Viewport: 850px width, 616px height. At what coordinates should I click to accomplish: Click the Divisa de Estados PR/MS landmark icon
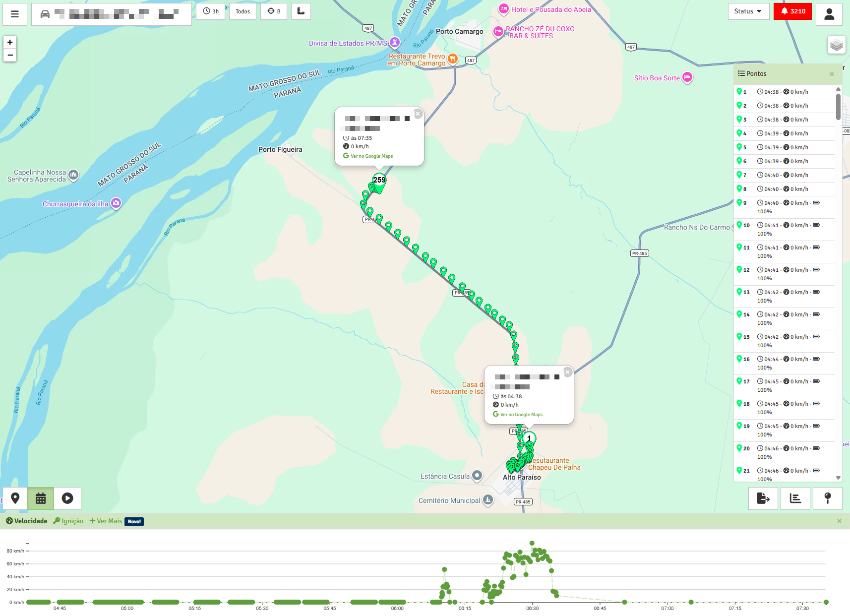[x=395, y=43]
